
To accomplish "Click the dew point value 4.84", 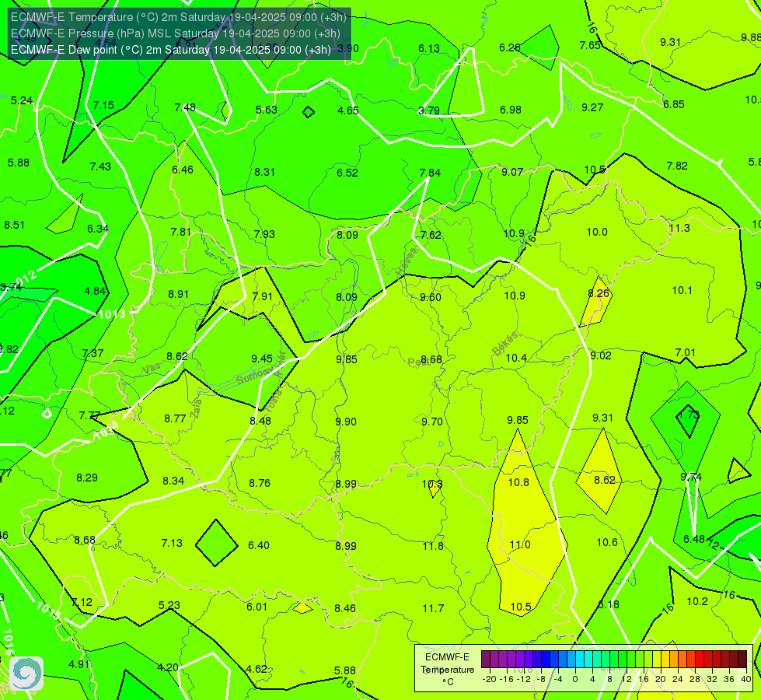I will coord(95,291).
